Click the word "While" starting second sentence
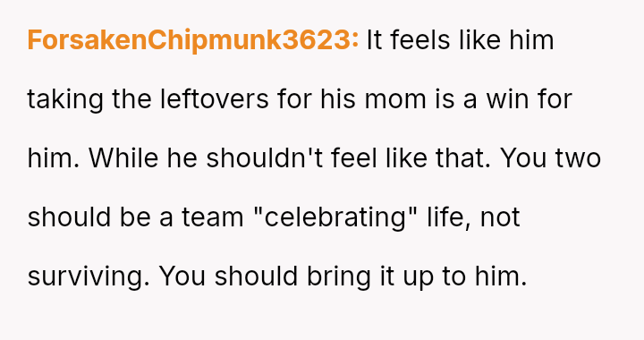Screen dimensions: 644x340 (x=123, y=157)
